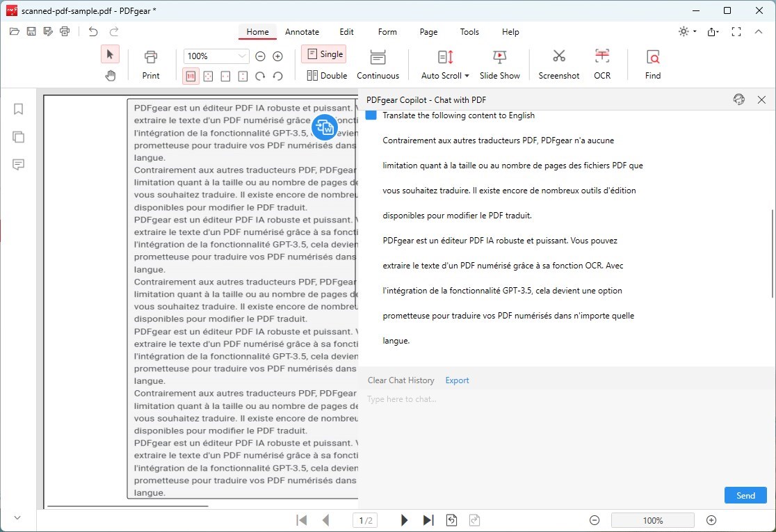Click the document horizontal scrollbar
Screen dimensions: 776x532
[x=128, y=506]
